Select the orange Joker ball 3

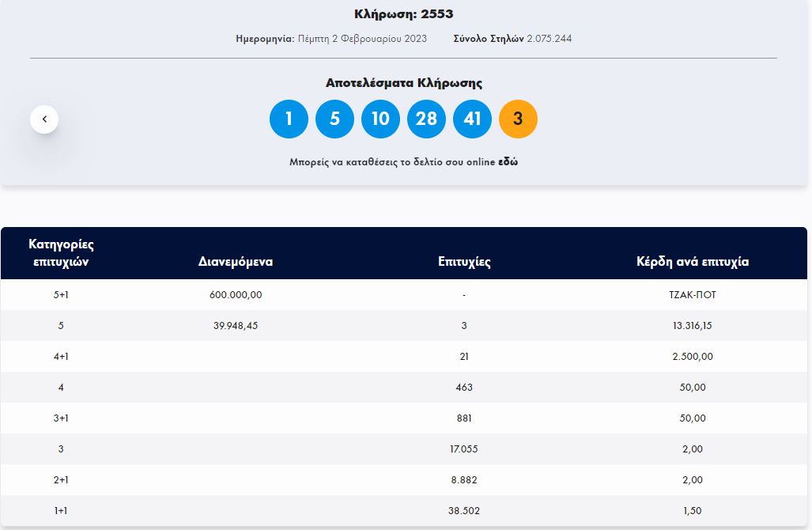pos(518,119)
